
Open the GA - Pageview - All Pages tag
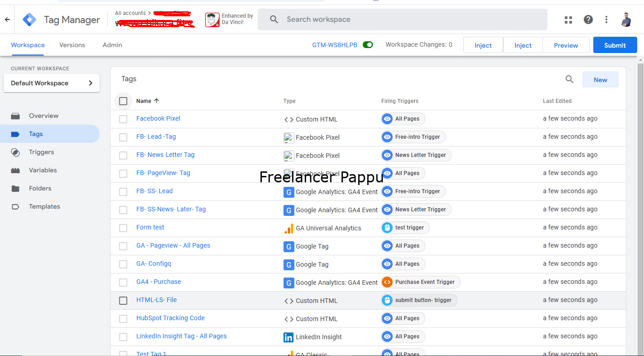173,245
